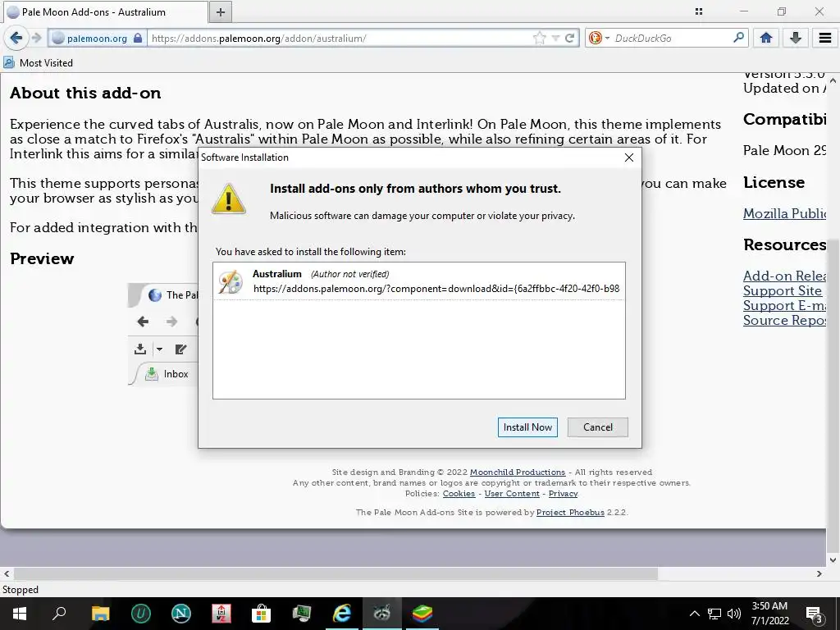Viewport: 840px width, 630px height.
Task: Focus the address bar URL field
Action: click(x=340, y=38)
